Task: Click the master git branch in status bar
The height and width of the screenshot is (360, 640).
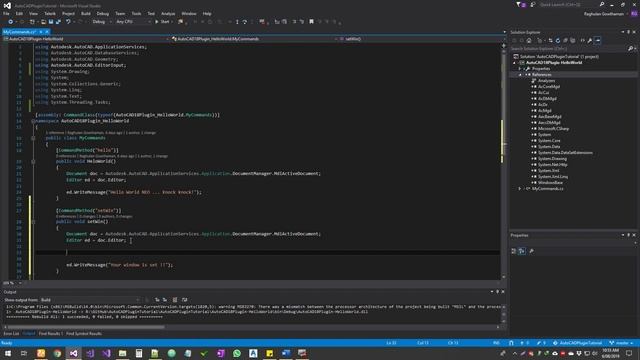Action: click(621, 343)
